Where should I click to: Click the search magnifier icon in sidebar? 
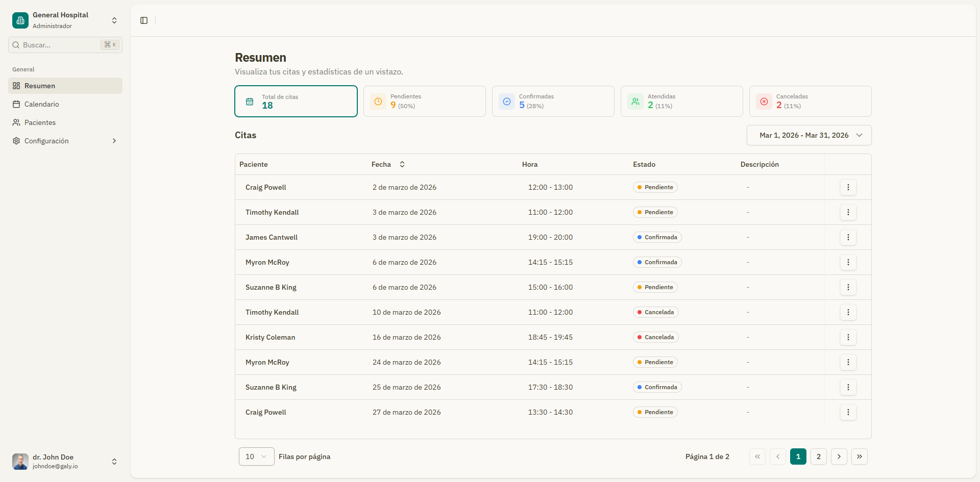[x=15, y=45]
